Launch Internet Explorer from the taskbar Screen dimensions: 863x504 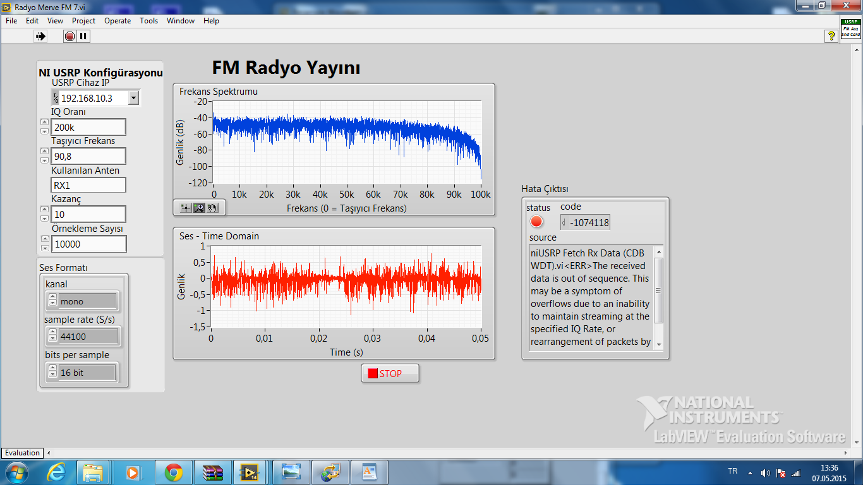coord(57,472)
